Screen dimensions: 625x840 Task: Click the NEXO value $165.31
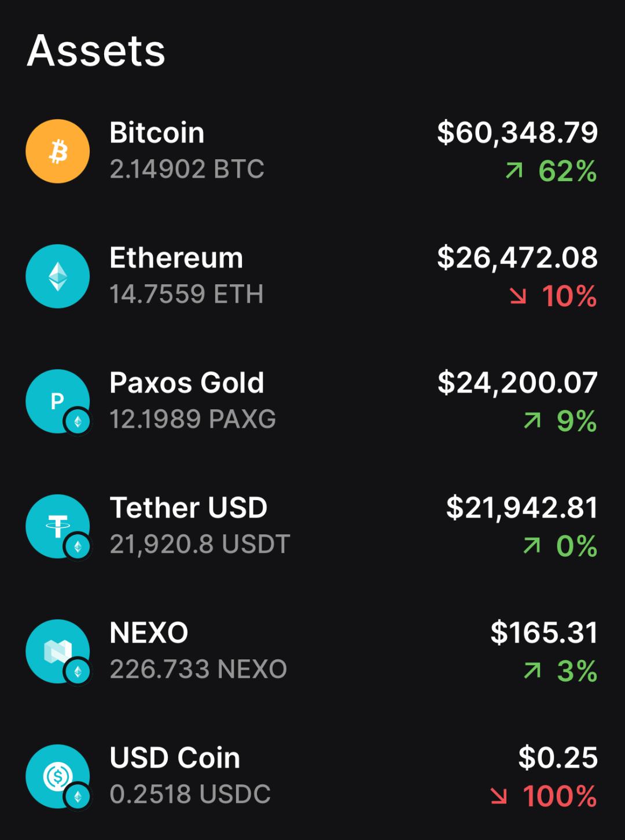[544, 632]
